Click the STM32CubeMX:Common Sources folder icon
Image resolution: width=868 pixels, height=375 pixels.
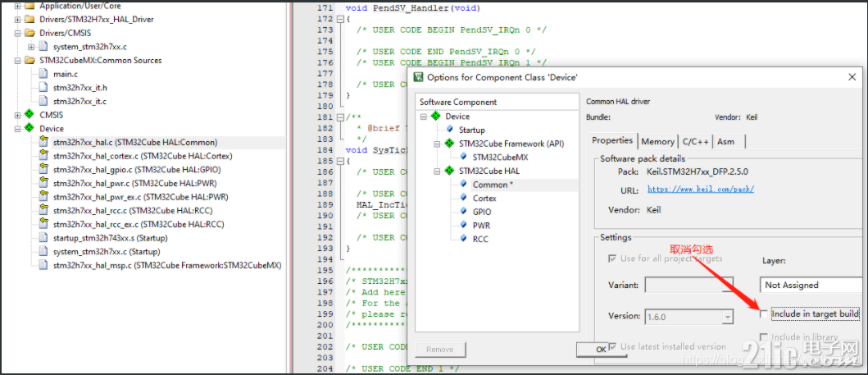point(30,61)
